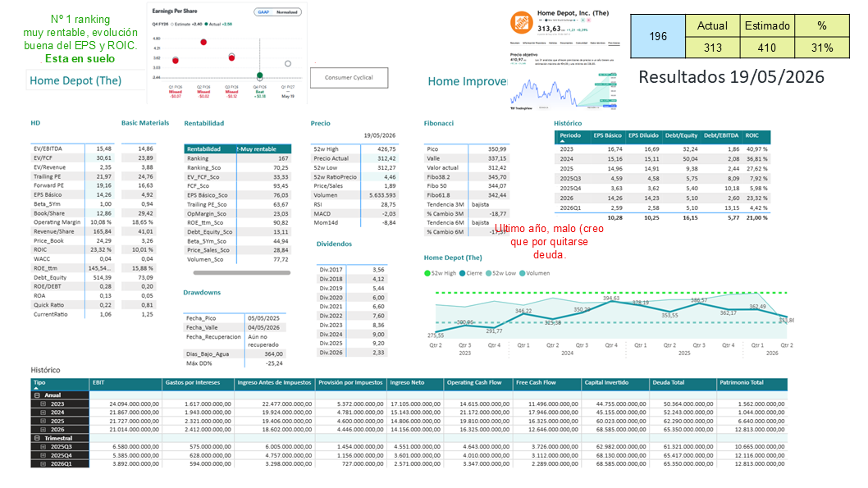Expand the 2024 row in Histórico matrix
868x488 pixels.
point(43,413)
